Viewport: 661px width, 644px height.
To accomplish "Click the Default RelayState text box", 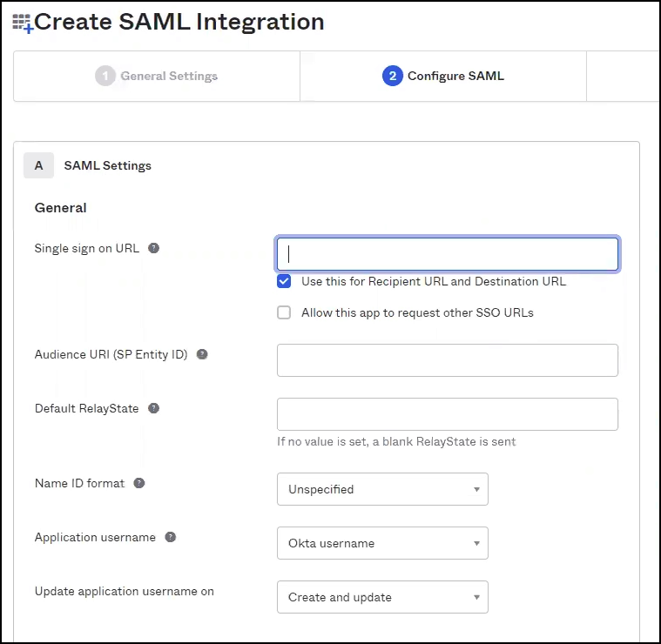I will (448, 414).
